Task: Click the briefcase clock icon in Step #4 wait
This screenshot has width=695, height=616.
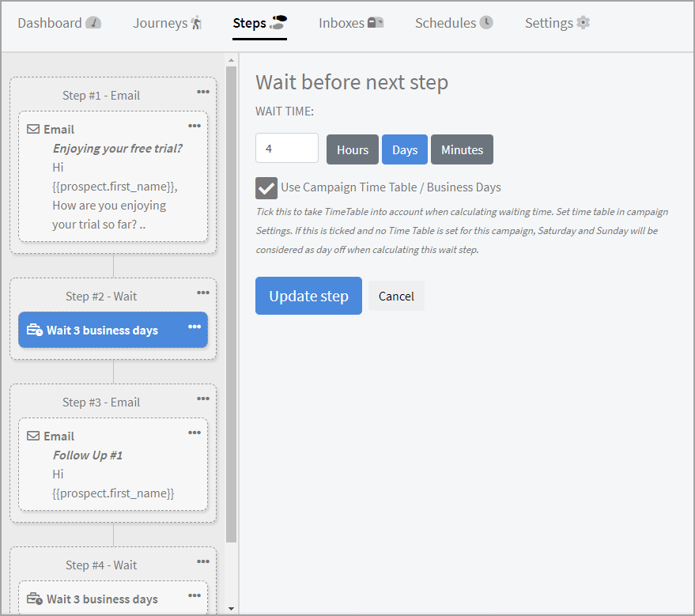Action: pyautogui.click(x=35, y=599)
